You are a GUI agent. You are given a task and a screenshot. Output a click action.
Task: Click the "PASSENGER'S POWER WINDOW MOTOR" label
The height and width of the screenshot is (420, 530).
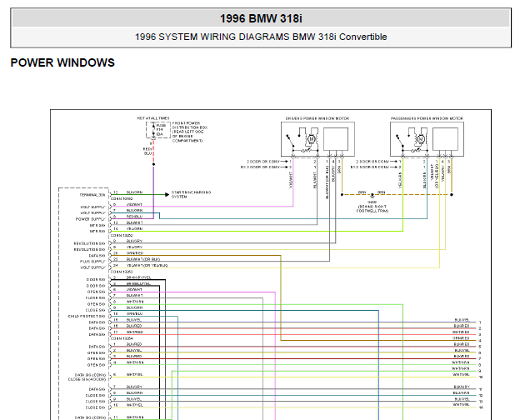[427, 118]
